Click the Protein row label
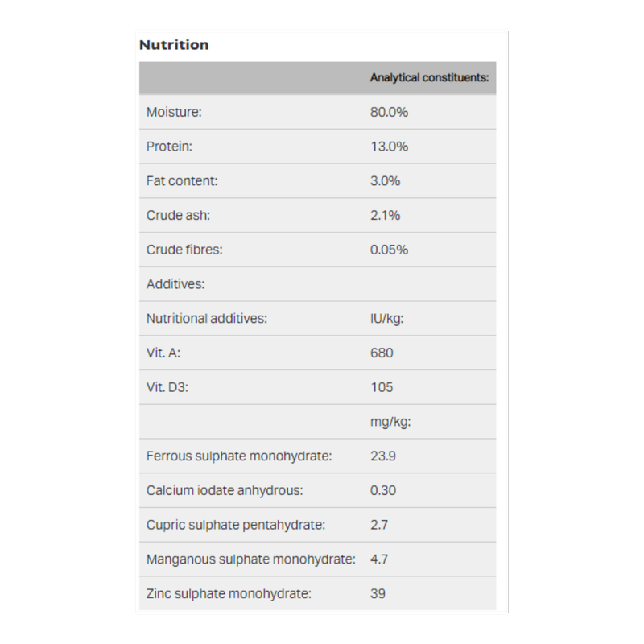 169,147
